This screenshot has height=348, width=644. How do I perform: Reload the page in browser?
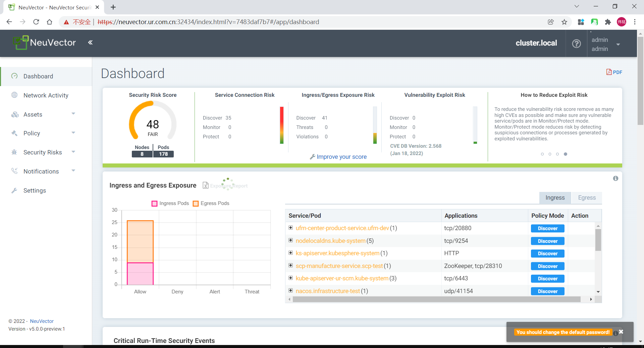[36, 22]
